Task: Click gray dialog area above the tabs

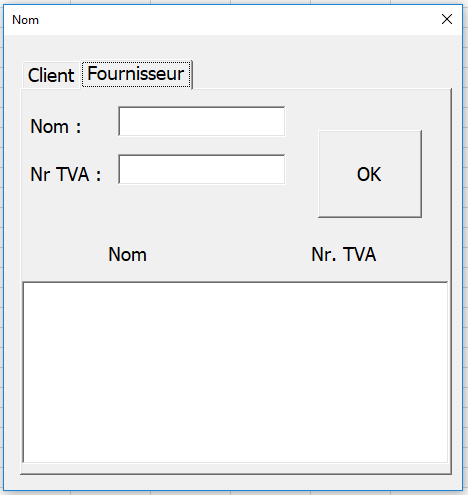Action: point(233,47)
